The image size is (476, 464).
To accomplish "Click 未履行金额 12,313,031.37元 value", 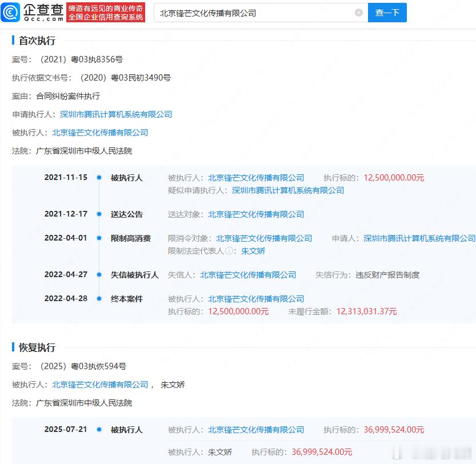I will (x=366, y=311).
